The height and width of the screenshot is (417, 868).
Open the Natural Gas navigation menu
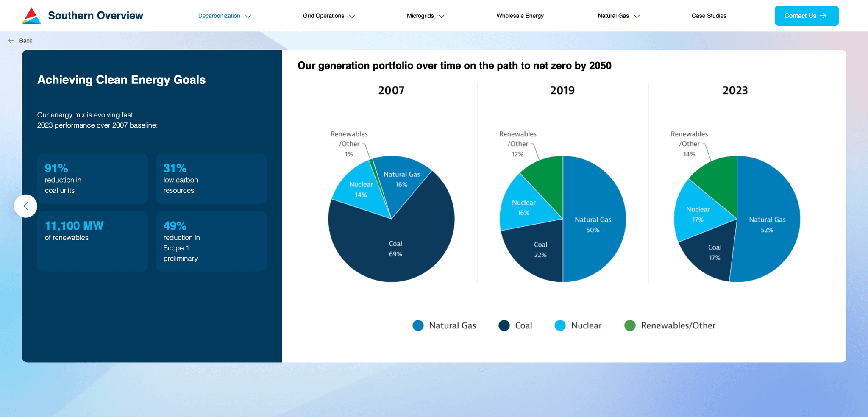click(x=618, y=16)
